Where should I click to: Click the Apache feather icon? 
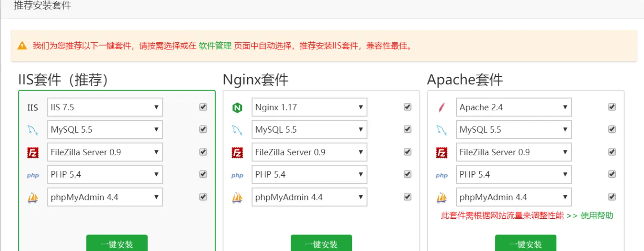click(x=441, y=108)
